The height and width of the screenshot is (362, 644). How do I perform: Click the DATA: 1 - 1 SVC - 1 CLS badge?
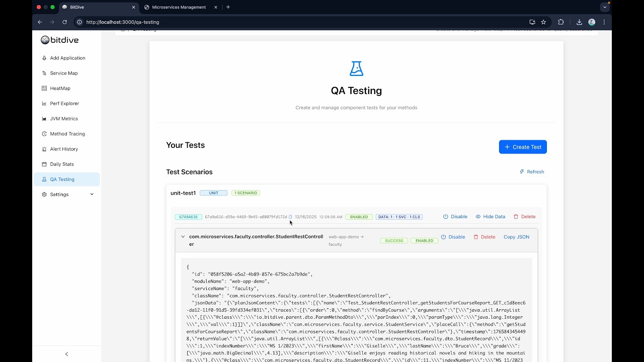[399, 217]
